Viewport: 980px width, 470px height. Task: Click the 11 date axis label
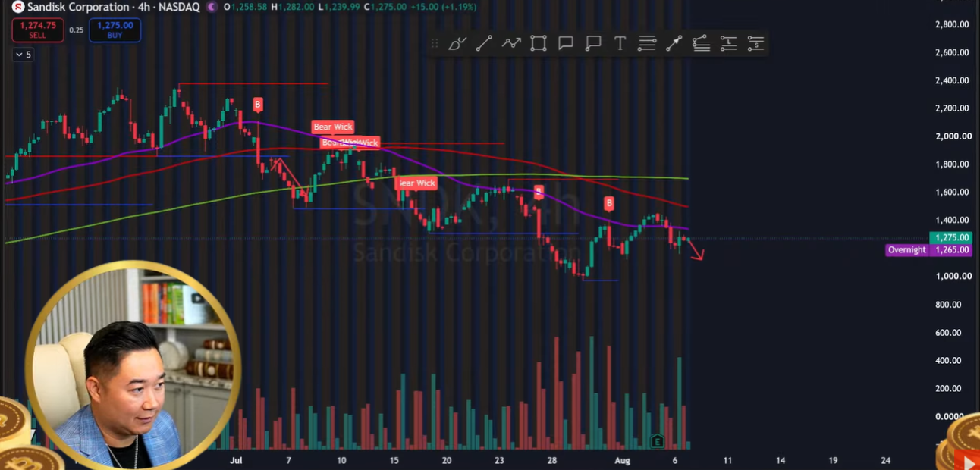[728, 460]
